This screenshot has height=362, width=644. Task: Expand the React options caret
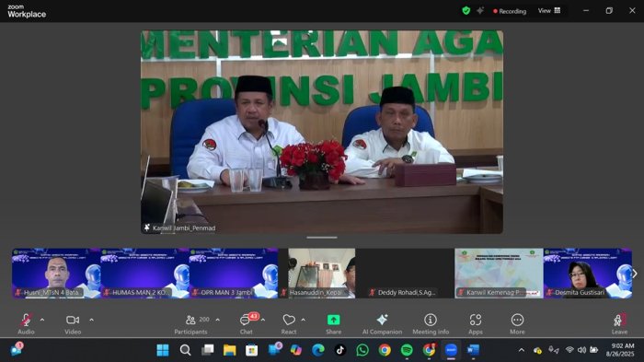(303, 320)
